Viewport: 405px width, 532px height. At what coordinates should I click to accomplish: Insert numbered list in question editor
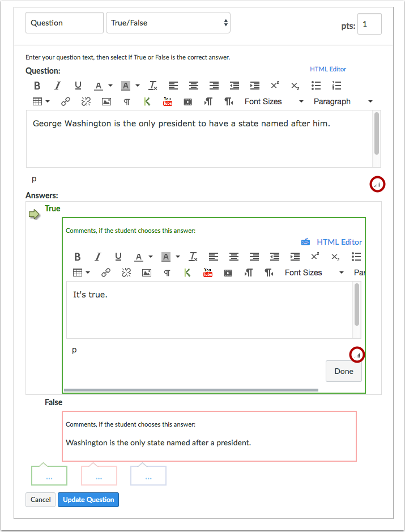pyautogui.click(x=336, y=86)
